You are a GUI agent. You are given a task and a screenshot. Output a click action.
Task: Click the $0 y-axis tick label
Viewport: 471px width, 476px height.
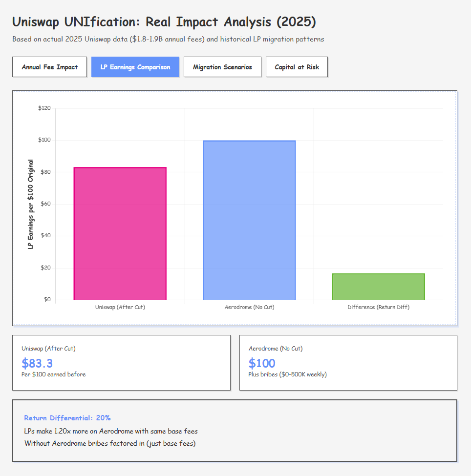pos(47,300)
